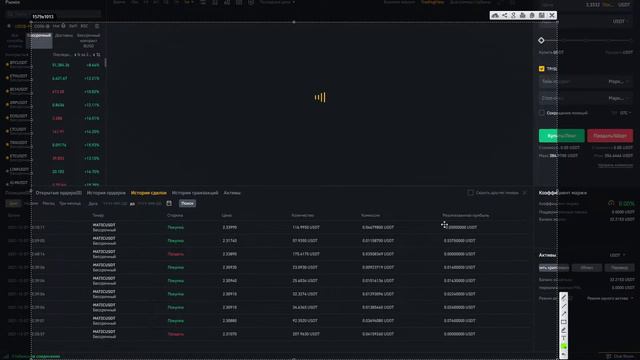Screen dimensions: 640x360
Task: Toggle the TP/SL checkbox
Action: (542, 69)
